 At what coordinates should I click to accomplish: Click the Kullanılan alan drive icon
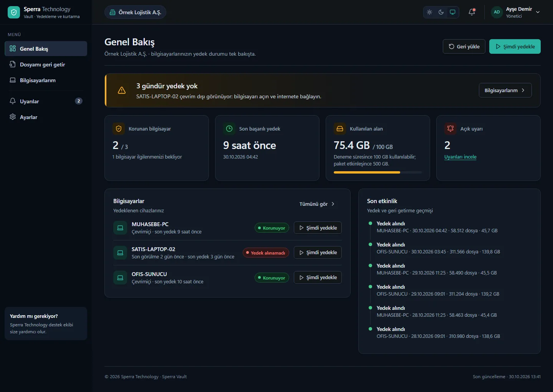coord(340,129)
